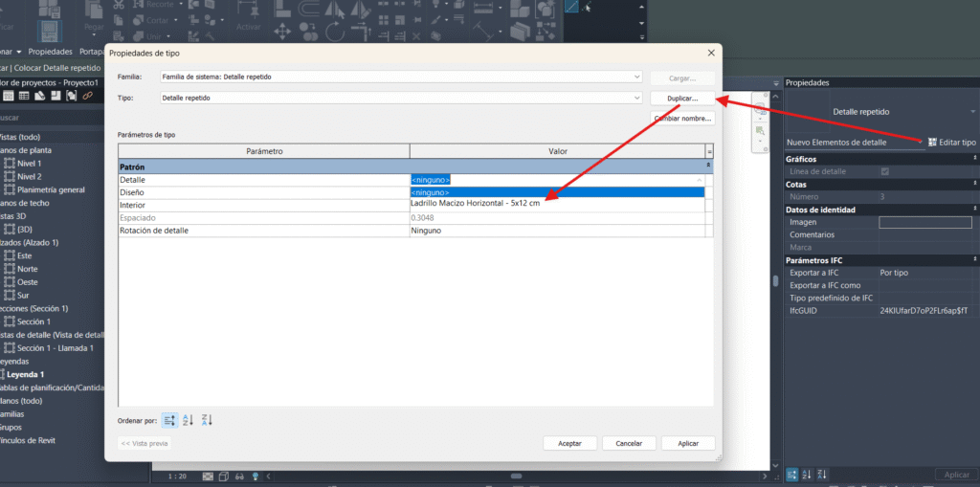Select the sort by group icon
The height and width of the screenshot is (487, 980).
point(169,420)
